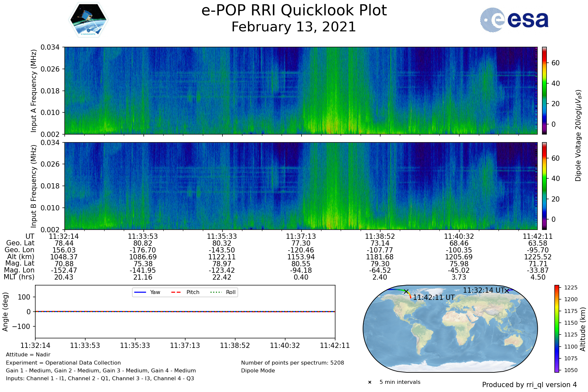Screen dimensions: 588x392
Task: Click the x marker on the map's orbit track
Action: coord(406,291)
